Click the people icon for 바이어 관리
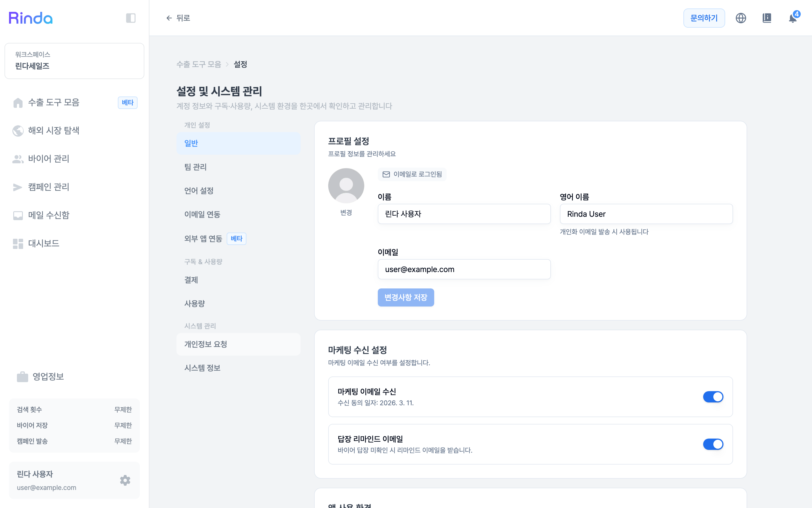The width and height of the screenshot is (812, 508). (x=18, y=159)
